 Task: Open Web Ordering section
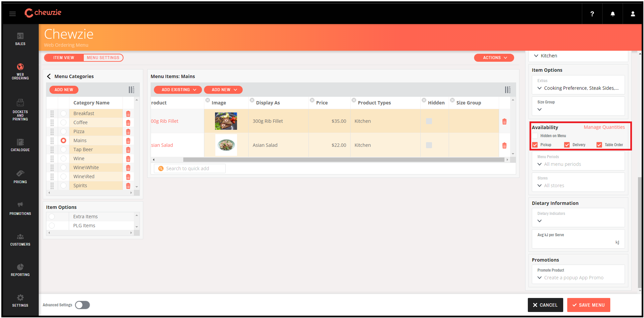click(20, 71)
